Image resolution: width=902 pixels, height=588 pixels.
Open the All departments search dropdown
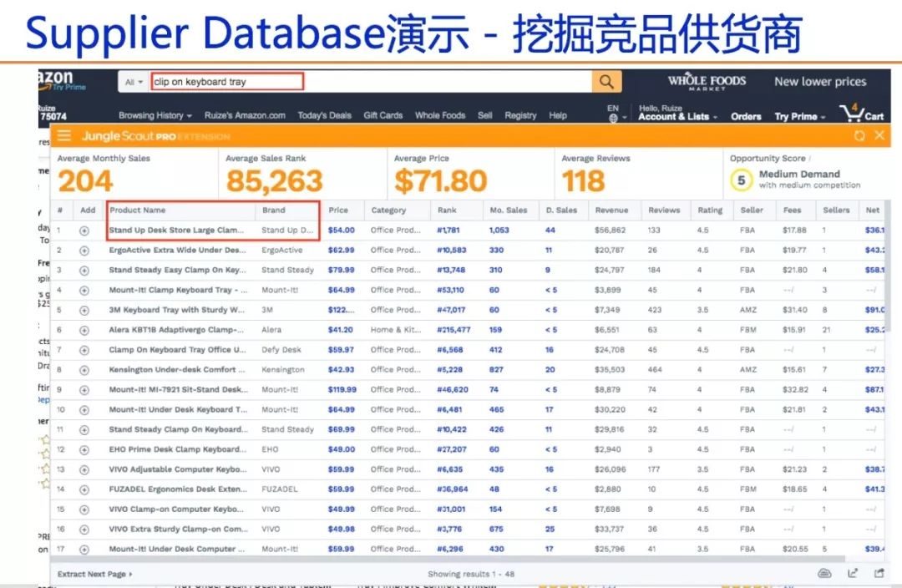pos(134,83)
